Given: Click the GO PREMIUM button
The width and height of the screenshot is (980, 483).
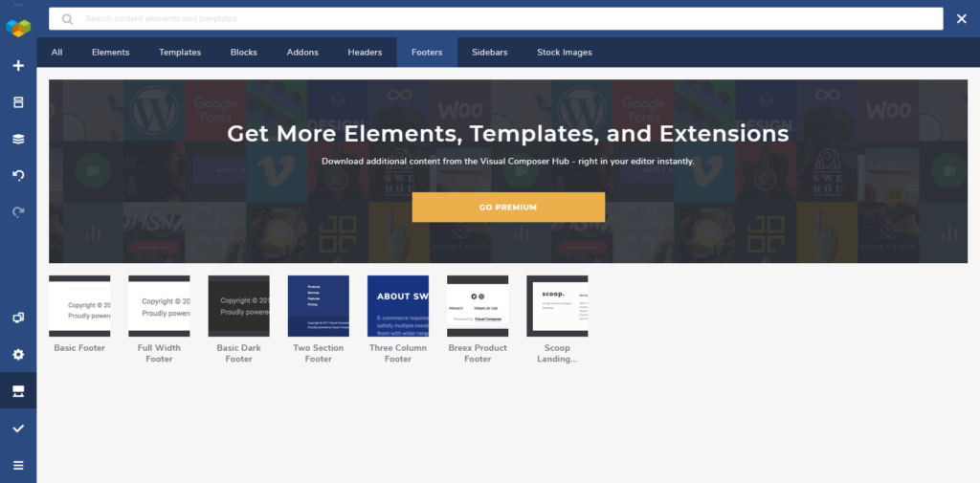Looking at the screenshot, I should [x=508, y=207].
